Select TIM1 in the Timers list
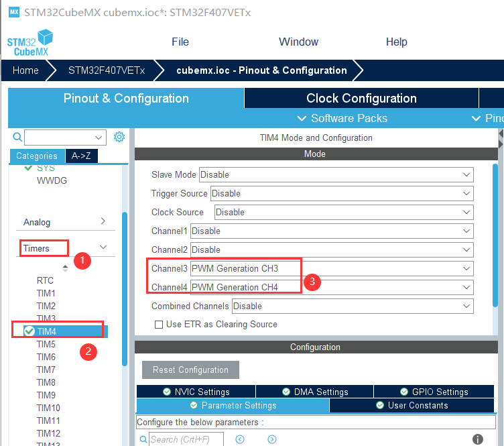This screenshot has width=504, height=446. (x=46, y=293)
